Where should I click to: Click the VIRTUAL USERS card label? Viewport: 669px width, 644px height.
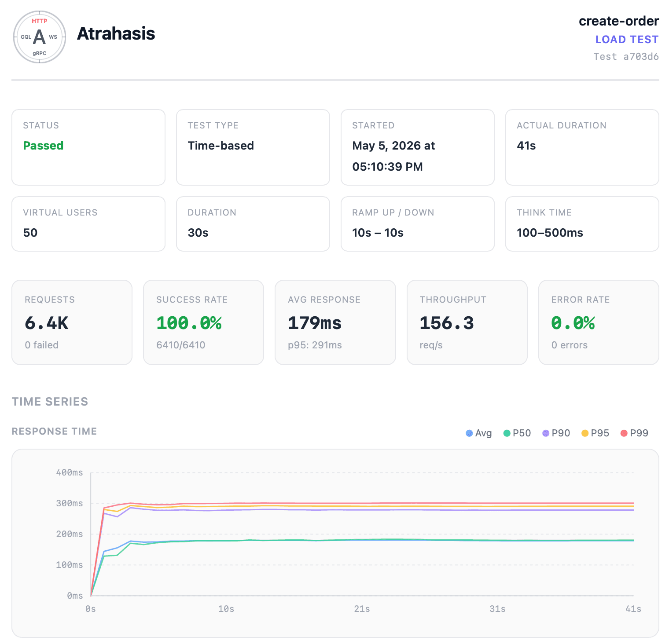(60, 212)
